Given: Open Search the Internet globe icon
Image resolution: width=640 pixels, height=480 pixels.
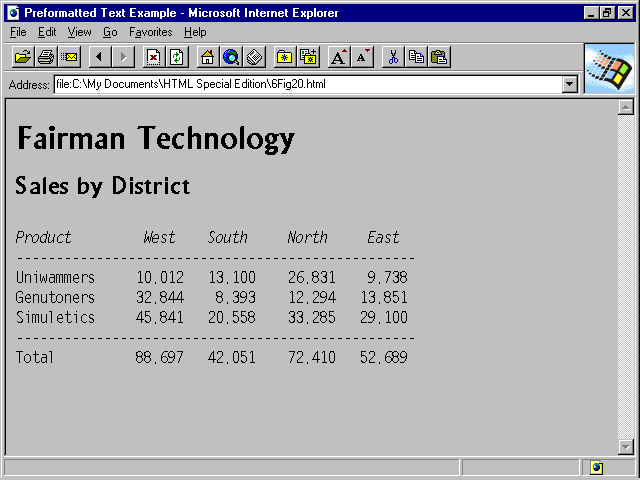Looking at the screenshot, I should [x=231, y=57].
